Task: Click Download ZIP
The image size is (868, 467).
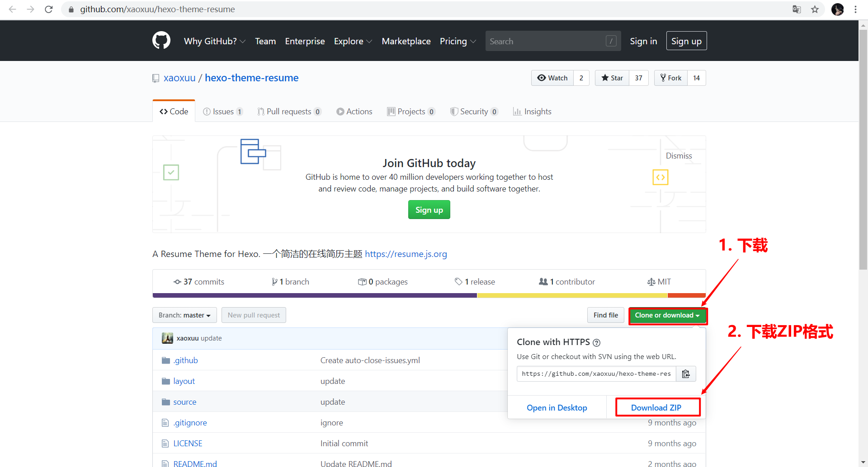Action: [x=656, y=407]
